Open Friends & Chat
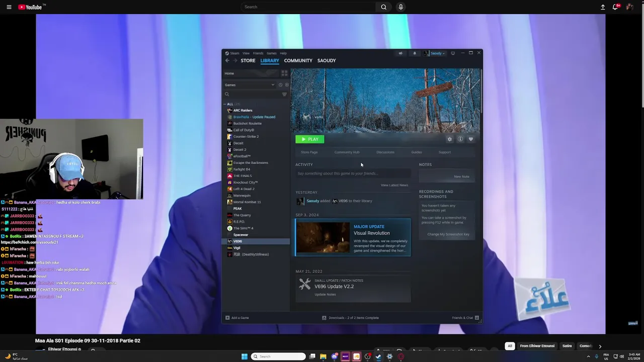644x362 pixels. [465, 318]
